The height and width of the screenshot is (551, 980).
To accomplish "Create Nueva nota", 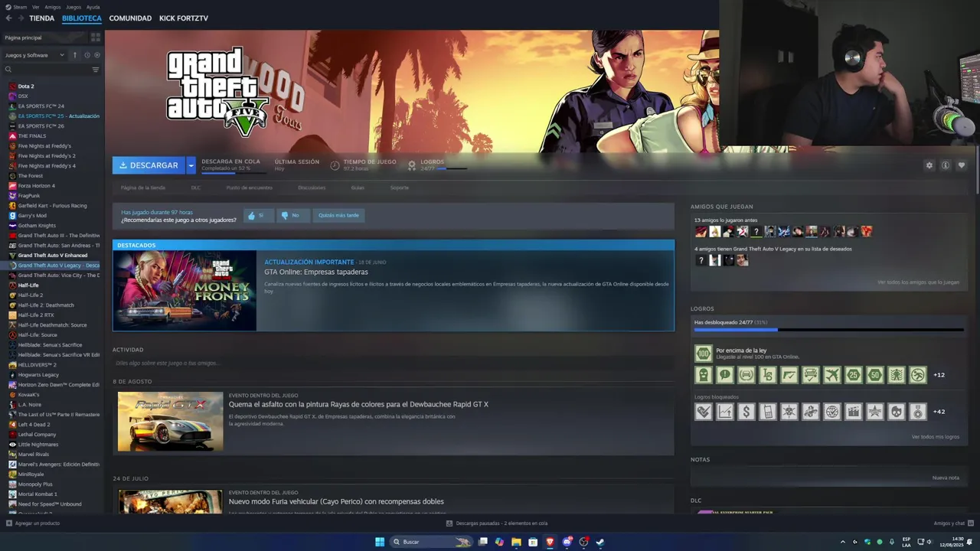I will (946, 478).
